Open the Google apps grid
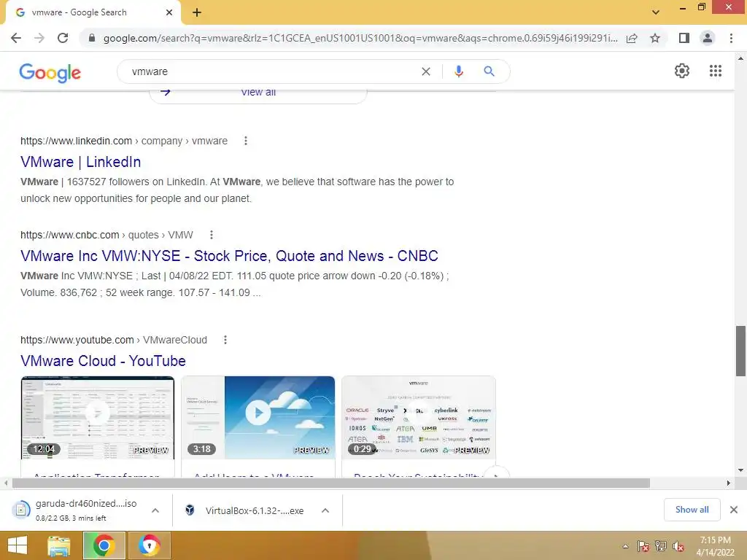 pos(716,71)
